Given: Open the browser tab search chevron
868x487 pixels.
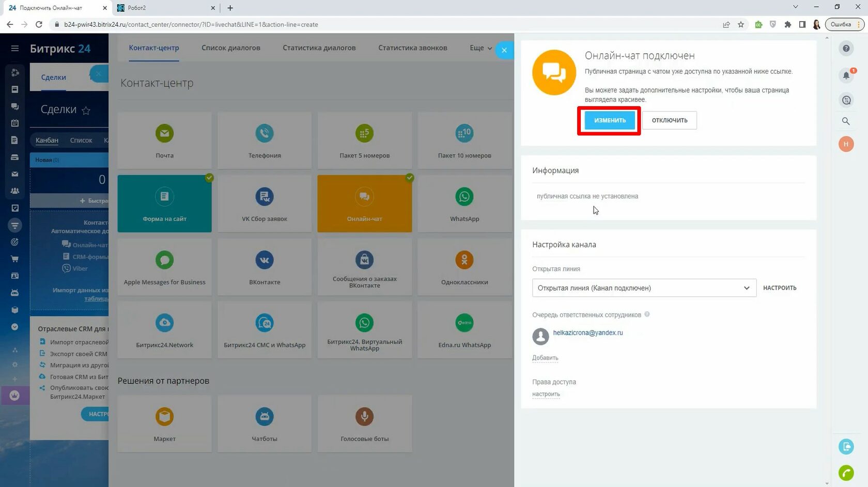Looking at the screenshot, I should [x=796, y=7].
